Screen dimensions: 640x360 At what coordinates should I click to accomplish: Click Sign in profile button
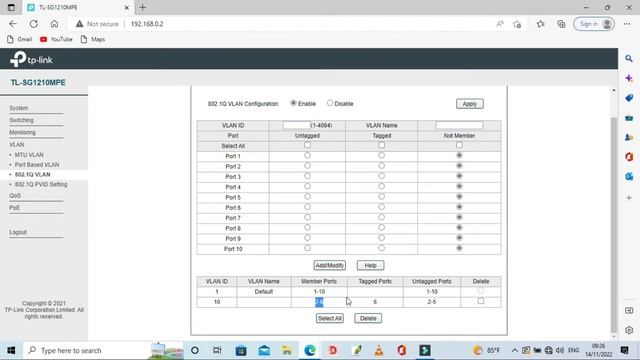pos(594,24)
